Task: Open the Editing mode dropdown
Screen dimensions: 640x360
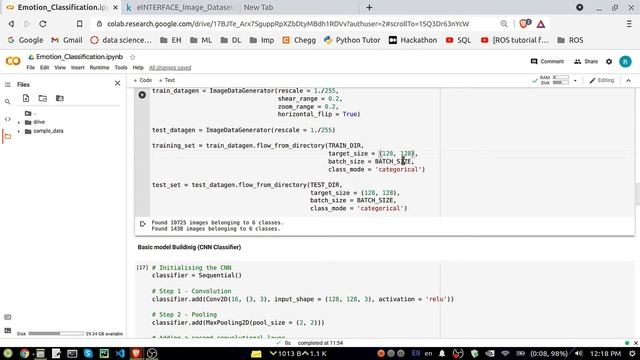Action: coord(602,80)
